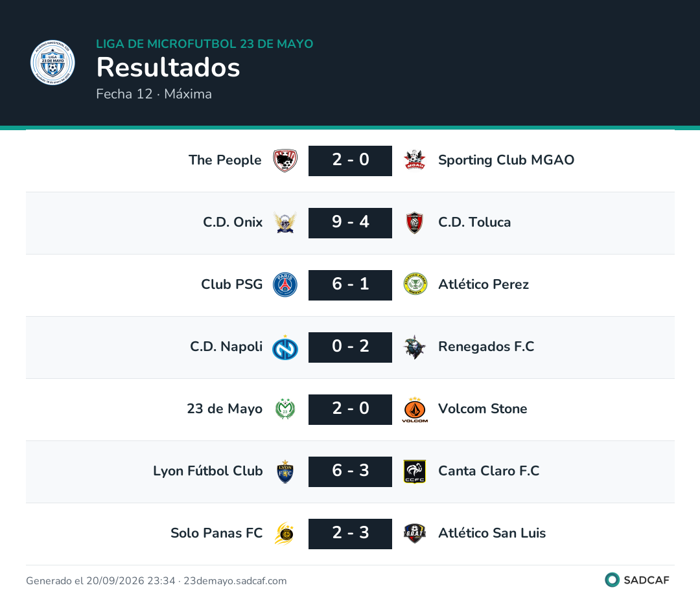Open the Lyon Fútbol Club team name

click(x=207, y=471)
